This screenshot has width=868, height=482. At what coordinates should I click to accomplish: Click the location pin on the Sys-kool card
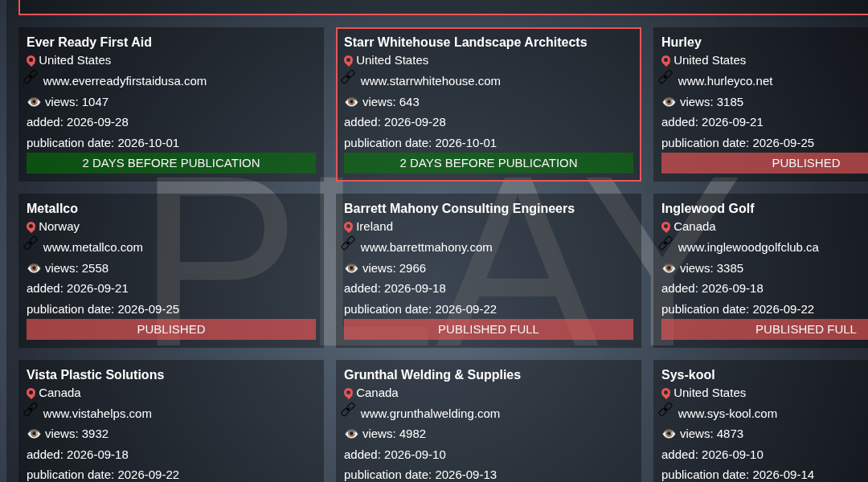(x=666, y=394)
